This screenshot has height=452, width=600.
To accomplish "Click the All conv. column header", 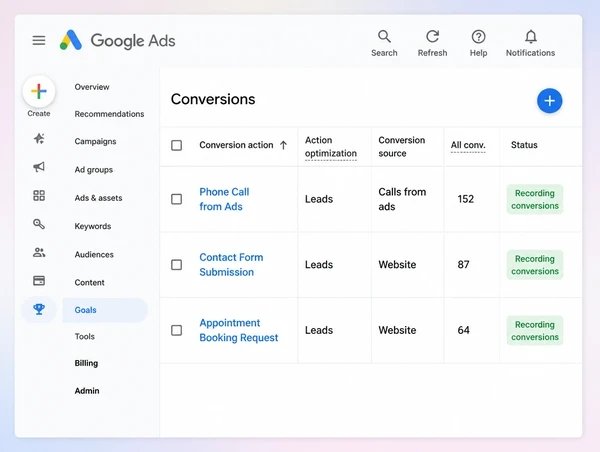I will pos(468,145).
